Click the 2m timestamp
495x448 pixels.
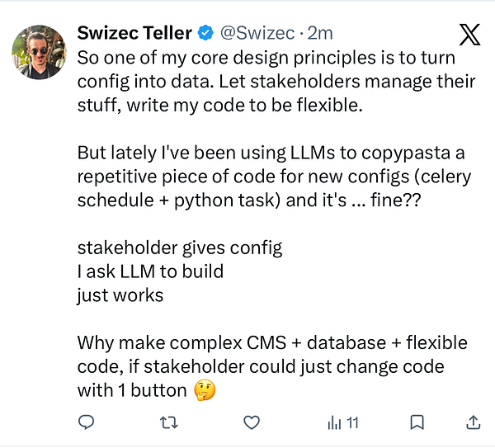click(x=320, y=34)
